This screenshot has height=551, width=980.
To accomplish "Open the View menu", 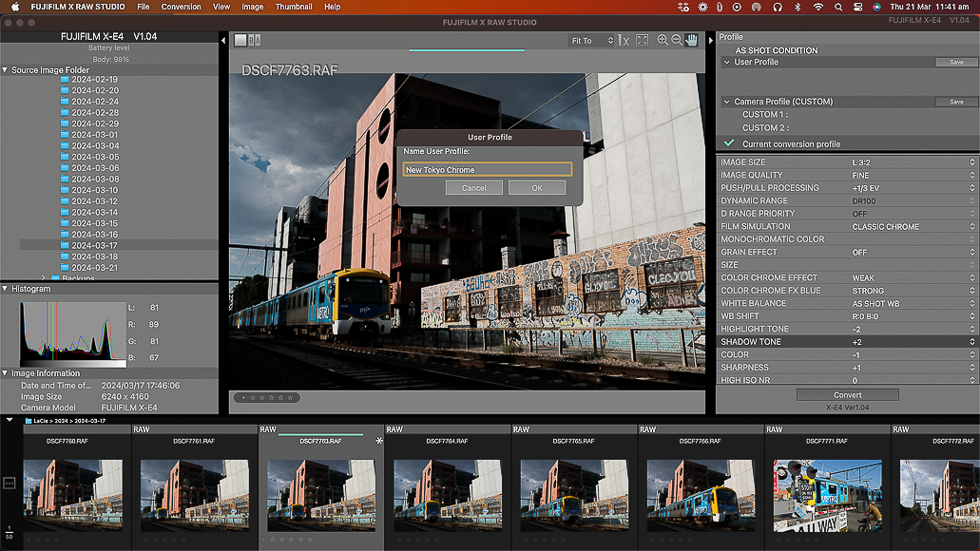I will point(221,7).
